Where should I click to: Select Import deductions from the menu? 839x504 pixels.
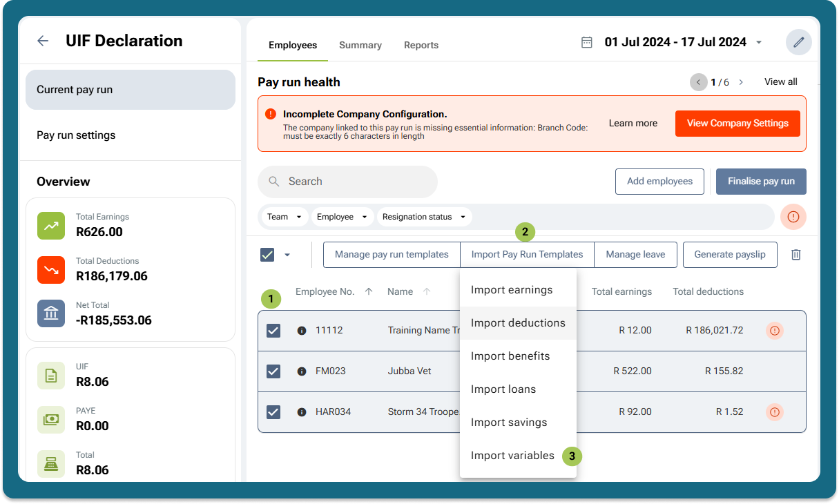[x=518, y=323]
